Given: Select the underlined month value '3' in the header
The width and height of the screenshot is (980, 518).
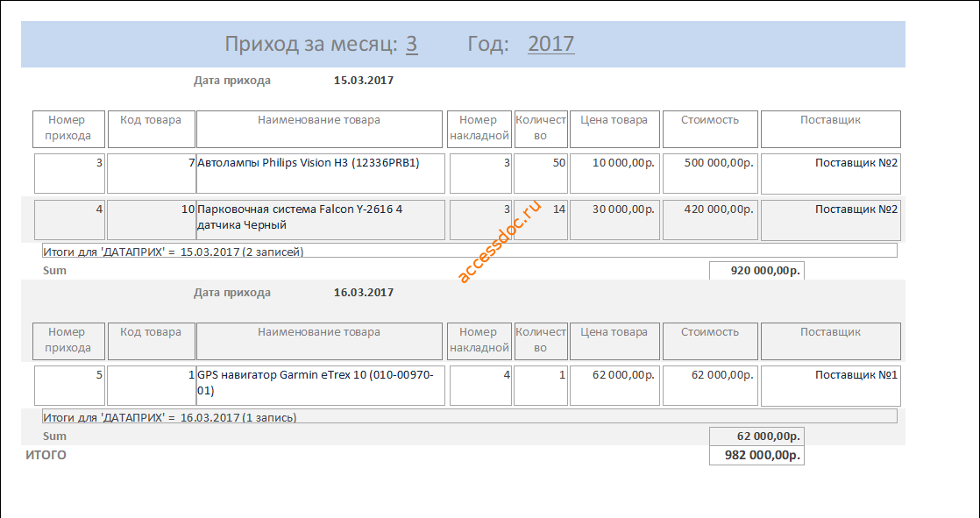Looking at the screenshot, I should pos(412,44).
